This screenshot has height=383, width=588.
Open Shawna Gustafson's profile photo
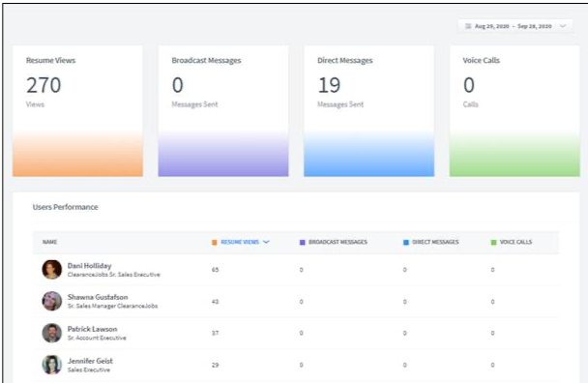(52, 301)
